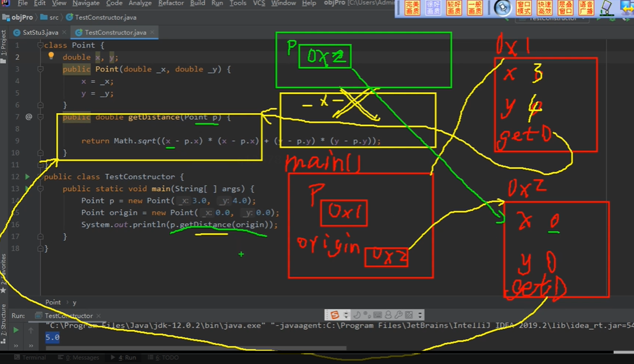Screen dimensions: 634x364
Task: Select 完美画质 quality button
Action: 413,8
